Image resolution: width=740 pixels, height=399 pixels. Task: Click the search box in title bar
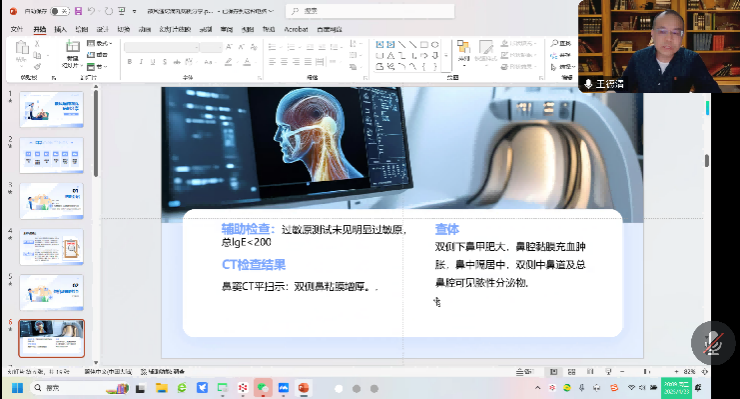click(x=370, y=11)
